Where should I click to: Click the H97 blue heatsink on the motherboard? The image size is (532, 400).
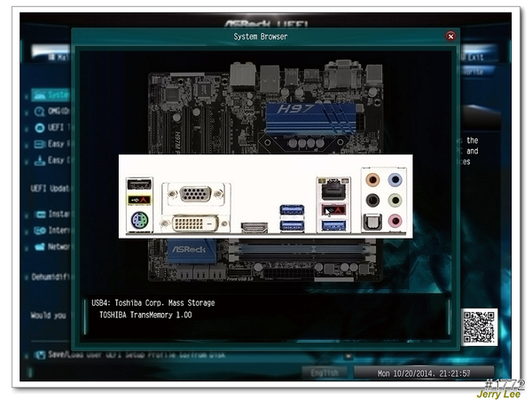pos(309,118)
